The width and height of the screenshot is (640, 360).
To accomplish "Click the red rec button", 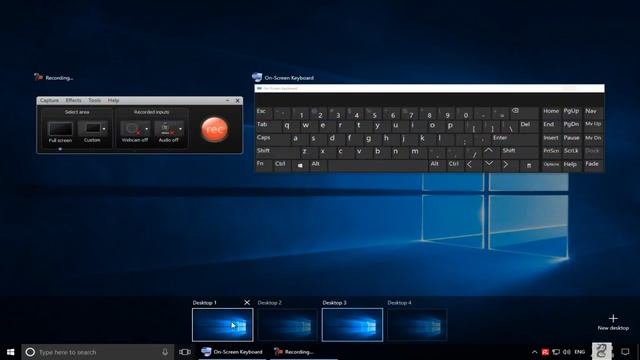I will pos(214,129).
